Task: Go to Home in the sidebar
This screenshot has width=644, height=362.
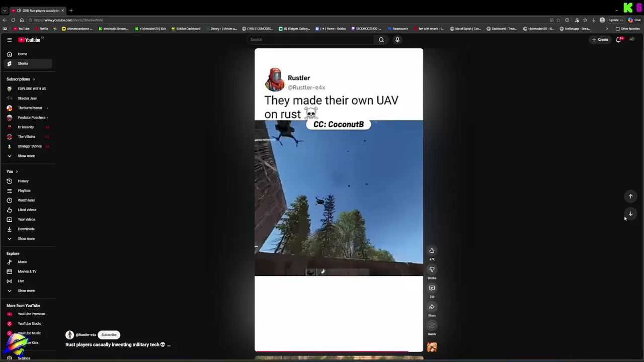Action: pyautogui.click(x=28, y=54)
